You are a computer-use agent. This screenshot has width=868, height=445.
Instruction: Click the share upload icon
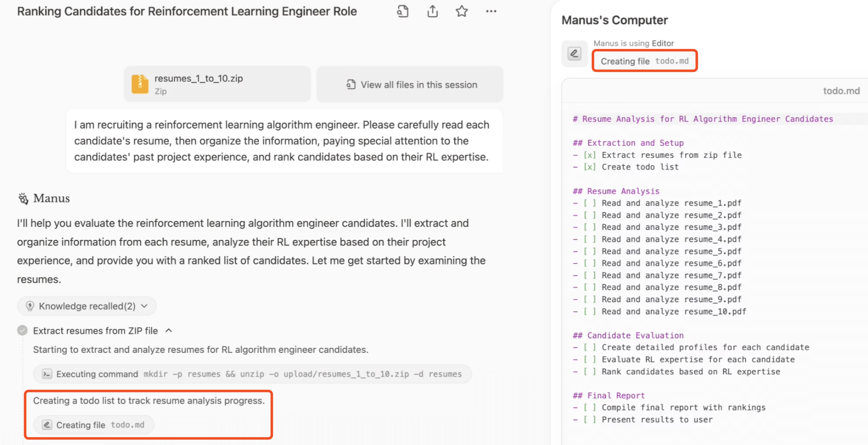pyautogui.click(x=433, y=11)
